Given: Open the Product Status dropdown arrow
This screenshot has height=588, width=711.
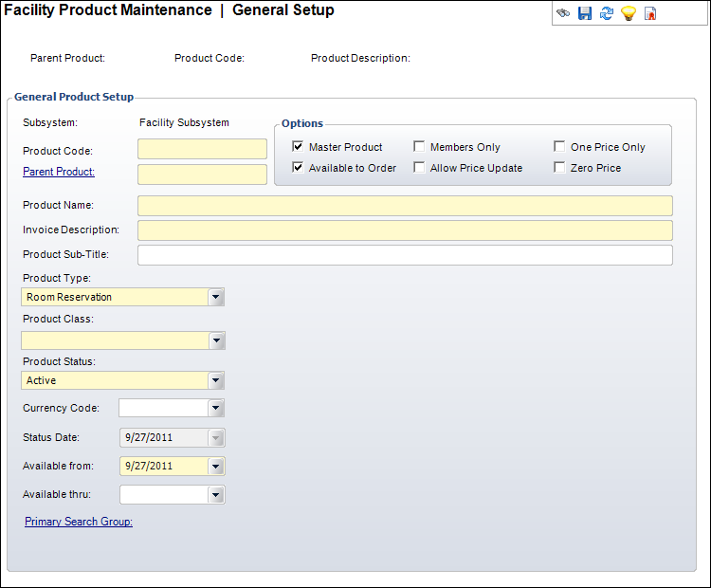Looking at the screenshot, I should (x=217, y=380).
